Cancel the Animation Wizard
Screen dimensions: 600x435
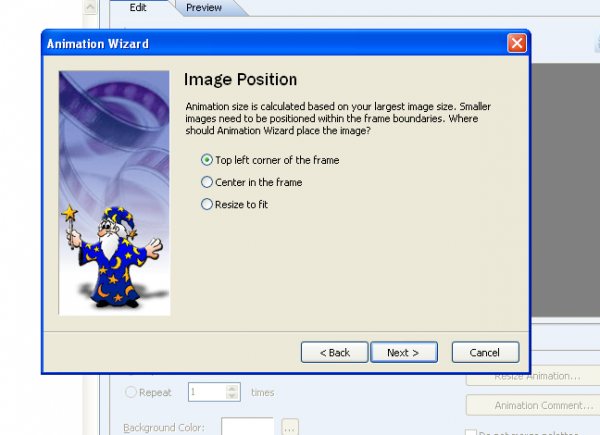485,352
